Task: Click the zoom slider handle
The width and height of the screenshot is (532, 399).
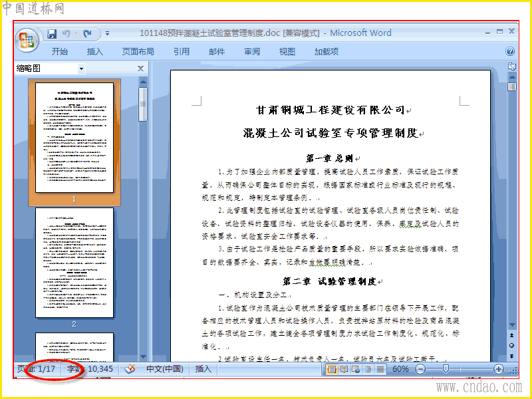Action: 446,369
